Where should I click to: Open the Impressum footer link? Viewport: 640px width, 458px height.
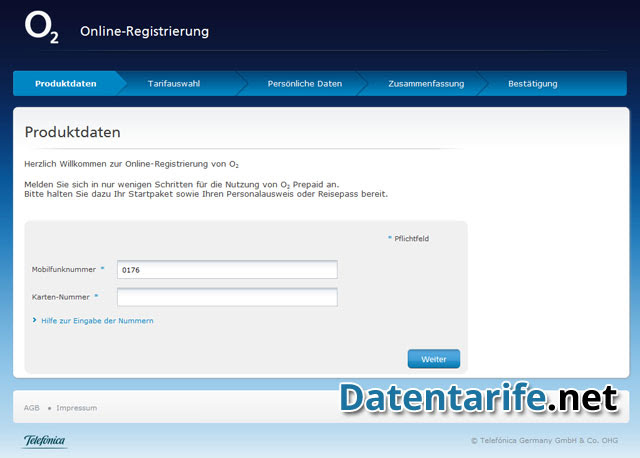(x=77, y=408)
